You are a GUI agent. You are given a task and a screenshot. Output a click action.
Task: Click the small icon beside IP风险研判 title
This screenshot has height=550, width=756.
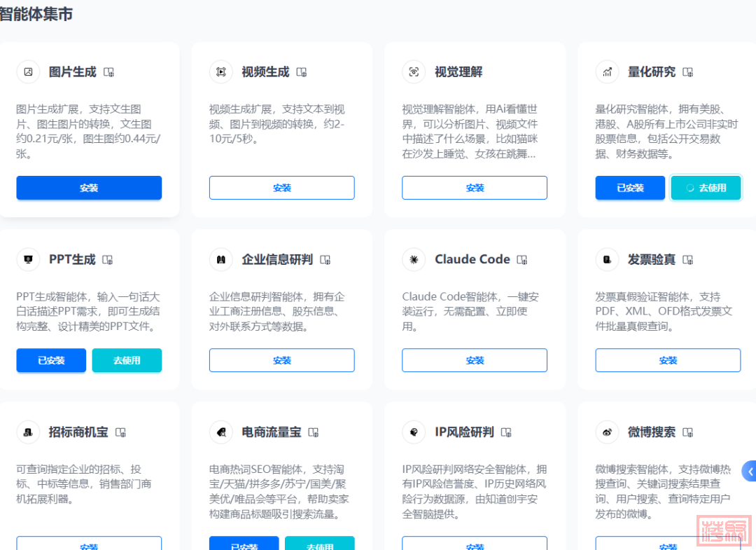pyautogui.click(x=505, y=432)
